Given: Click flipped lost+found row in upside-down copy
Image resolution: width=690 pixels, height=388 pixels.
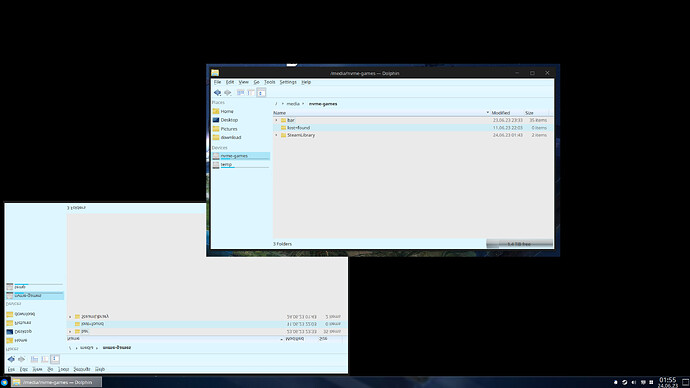Looking at the screenshot, I should pyautogui.click(x=206, y=324).
